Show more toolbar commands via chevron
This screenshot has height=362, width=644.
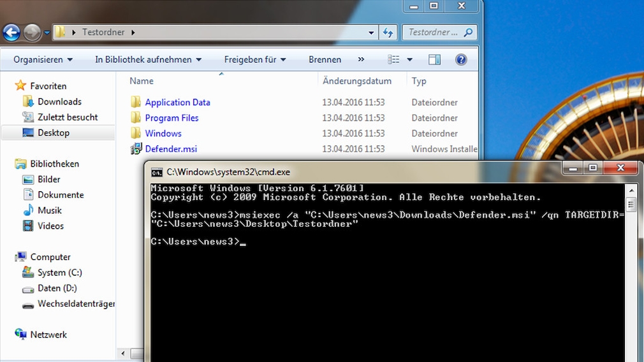[361, 59]
